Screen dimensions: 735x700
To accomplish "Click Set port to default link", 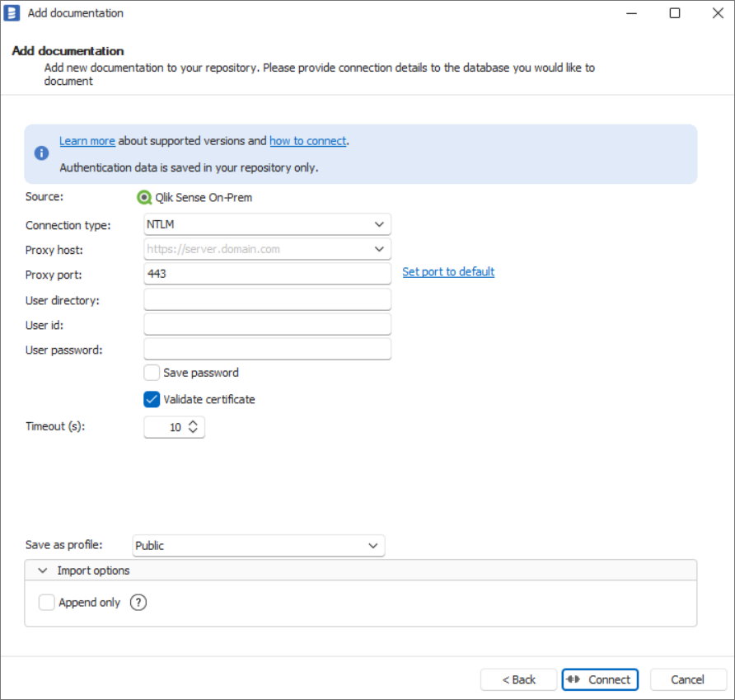I will click(448, 272).
